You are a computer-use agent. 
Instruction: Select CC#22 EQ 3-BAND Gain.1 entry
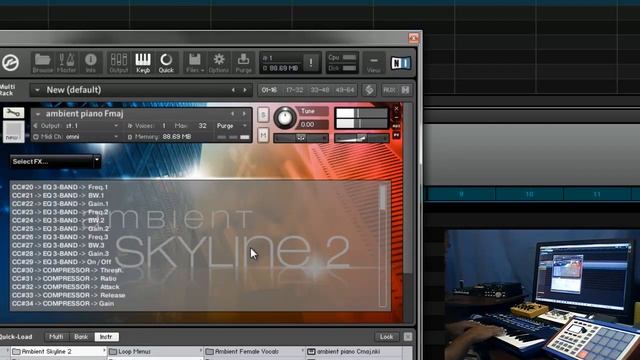60,204
